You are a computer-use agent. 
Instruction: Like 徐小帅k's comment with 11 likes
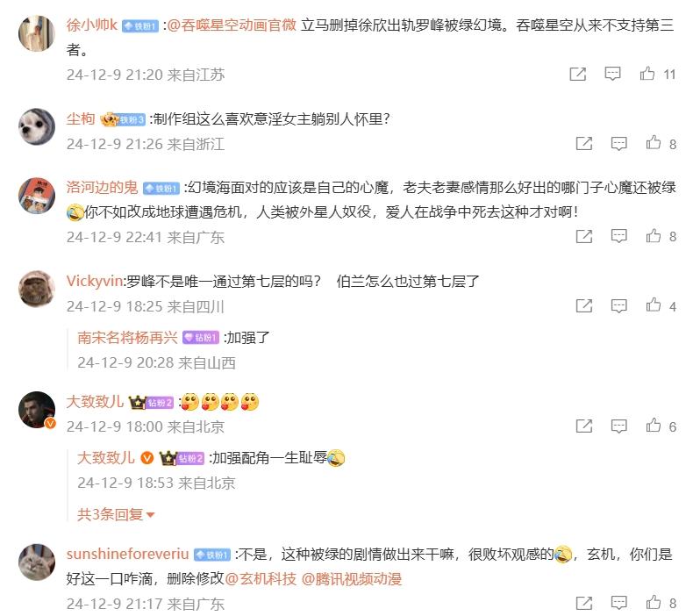(647, 74)
